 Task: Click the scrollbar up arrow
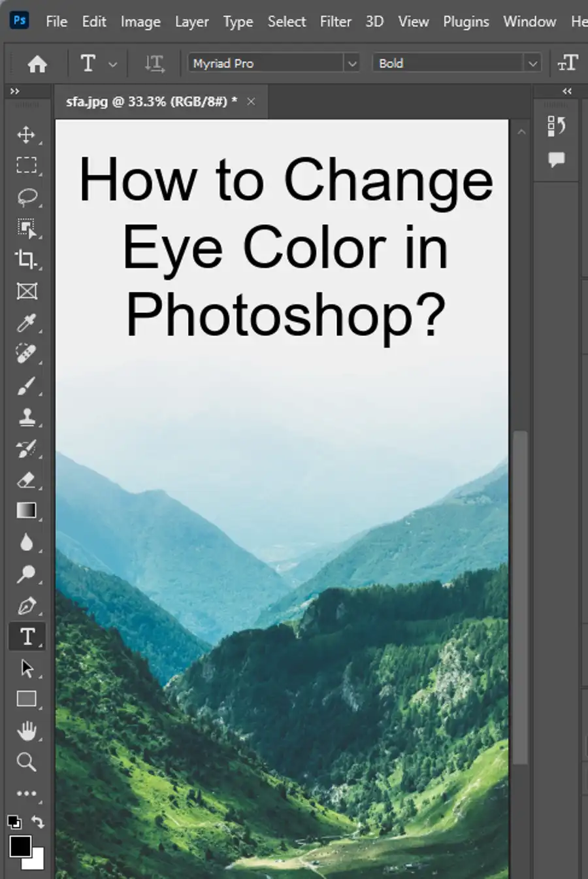point(521,132)
